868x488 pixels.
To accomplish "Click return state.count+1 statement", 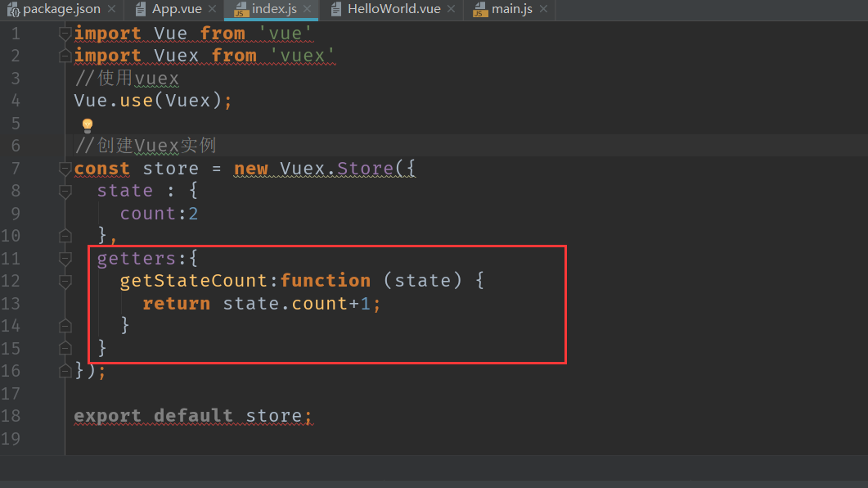I will 261,304.
